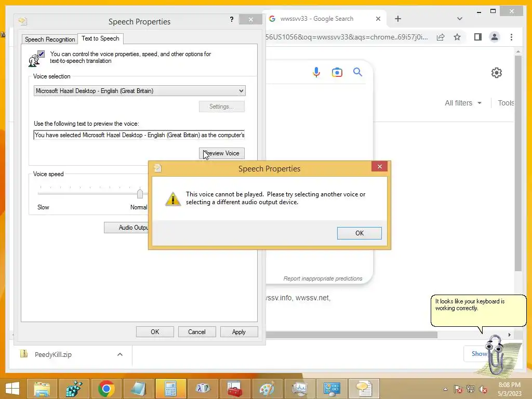Open Google quick settings gear
Screen dimensions: 532x399
(x=496, y=72)
